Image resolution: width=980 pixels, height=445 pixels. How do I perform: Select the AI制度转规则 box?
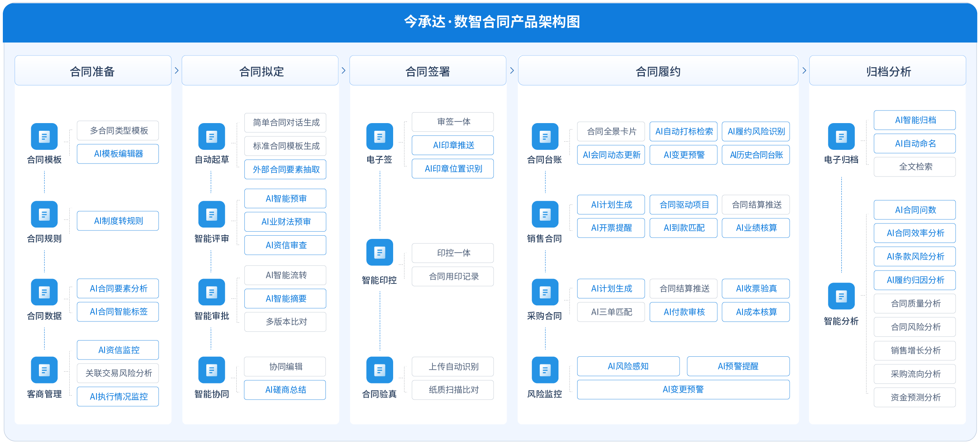coord(118,221)
